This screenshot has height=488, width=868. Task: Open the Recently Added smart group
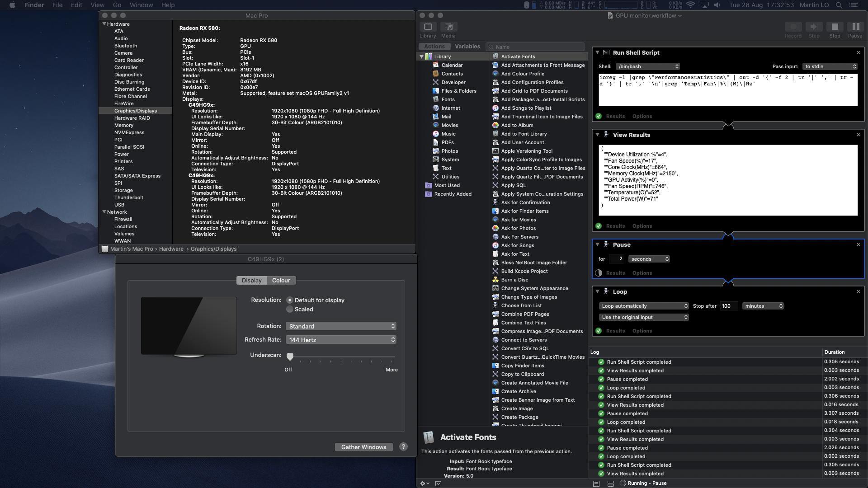point(453,194)
